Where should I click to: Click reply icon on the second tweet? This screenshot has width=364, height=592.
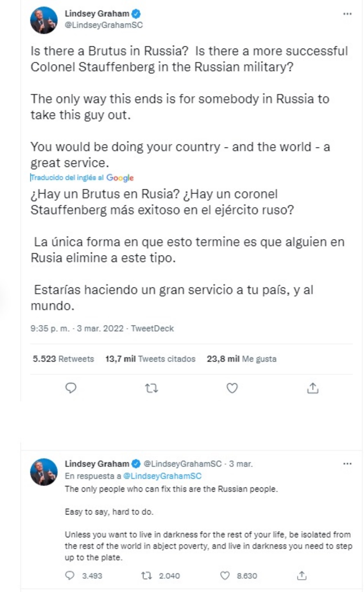coord(70,576)
